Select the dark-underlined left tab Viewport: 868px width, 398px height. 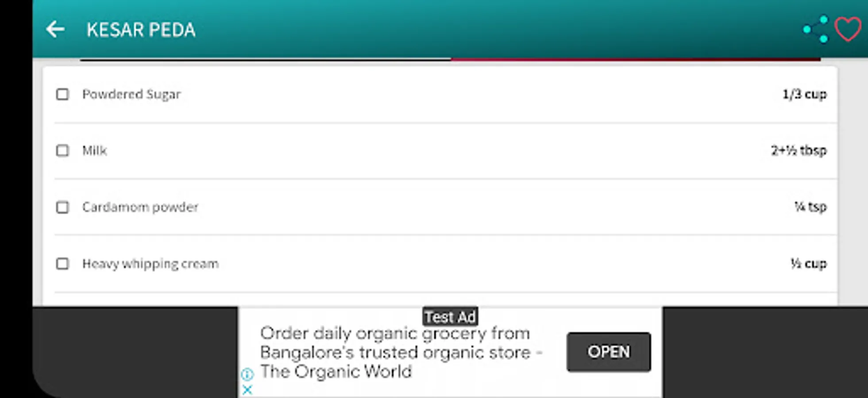click(265, 59)
